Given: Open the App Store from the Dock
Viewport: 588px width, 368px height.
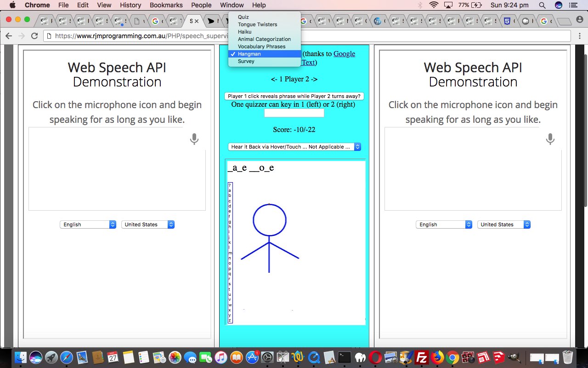Looking at the screenshot, I should coord(252,356).
